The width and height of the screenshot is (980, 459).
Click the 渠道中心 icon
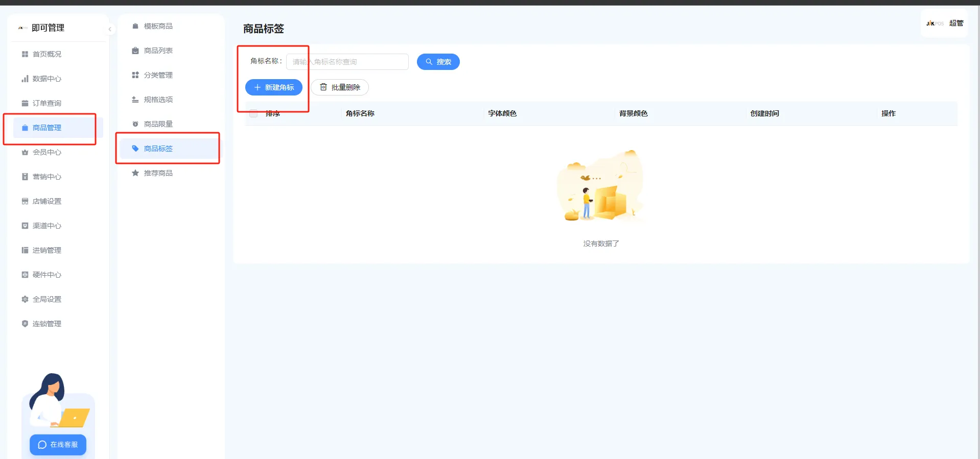25,226
